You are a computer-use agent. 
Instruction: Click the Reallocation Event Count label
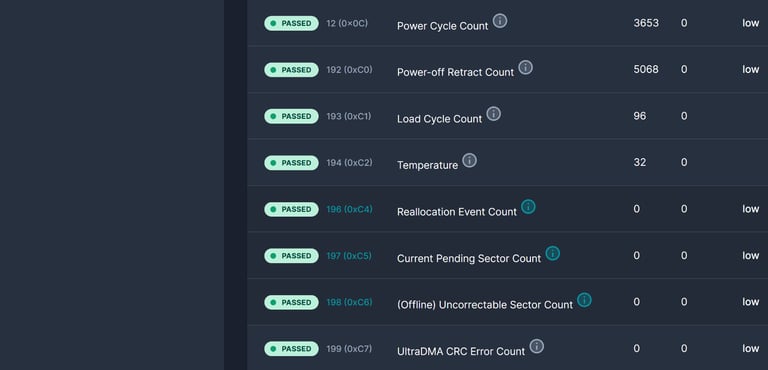click(x=457, y=212)
